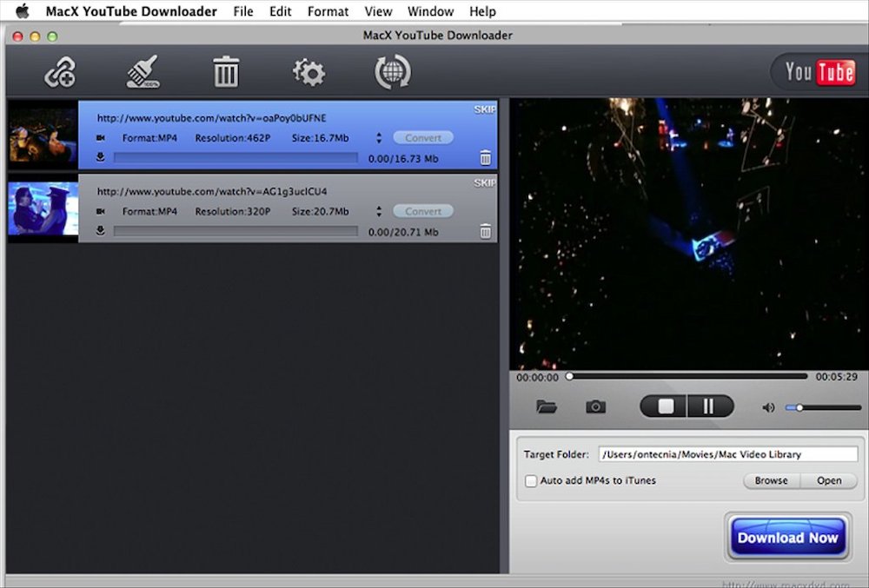Delete the AG1g3ucICU4 video via its trash icon
Screen dimensions: 869x588
pos(485,231)
